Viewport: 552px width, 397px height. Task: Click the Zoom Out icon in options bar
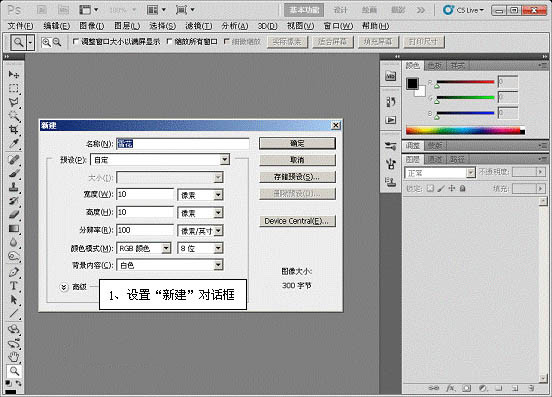click(57, 43)
